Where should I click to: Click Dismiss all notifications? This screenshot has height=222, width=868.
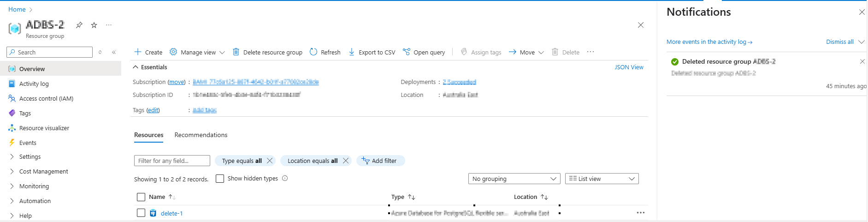coord(840,42)
